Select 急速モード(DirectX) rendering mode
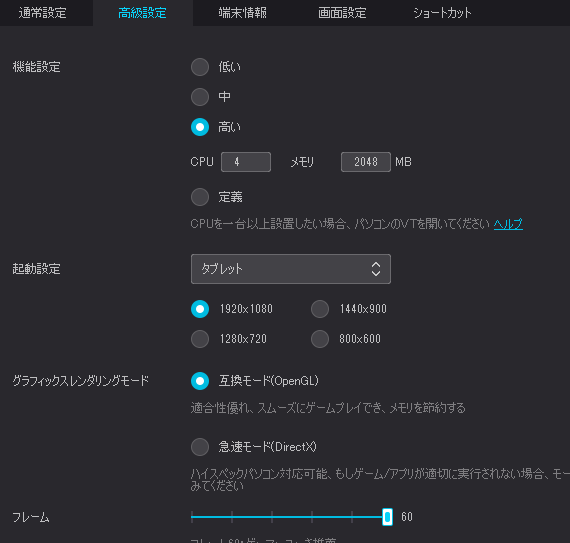570x543 pixels. (x=200, y=447)
